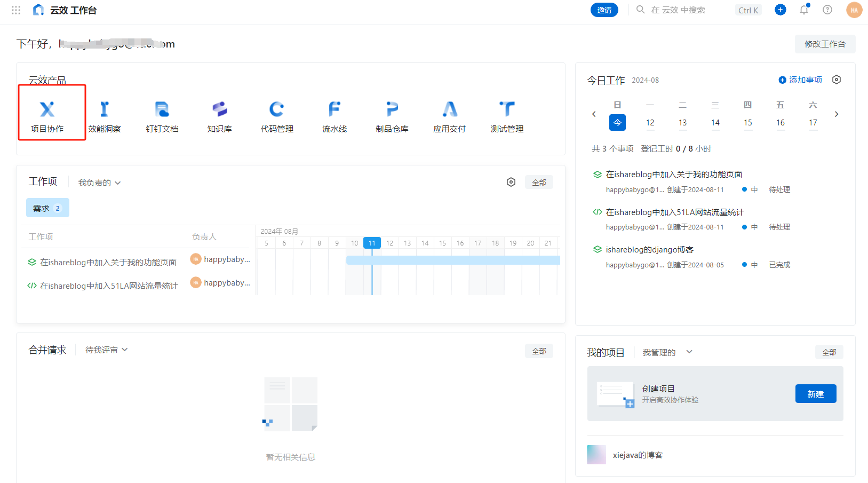Click the 修改工作台 button
The image size is (868, 483).
tap(825, 44)
